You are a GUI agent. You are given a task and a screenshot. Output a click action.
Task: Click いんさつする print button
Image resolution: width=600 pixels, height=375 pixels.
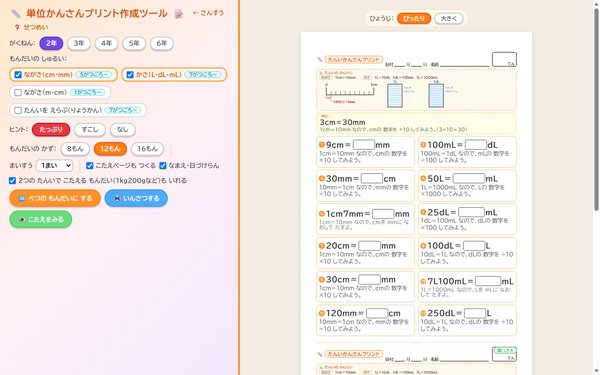click(136, 198)
